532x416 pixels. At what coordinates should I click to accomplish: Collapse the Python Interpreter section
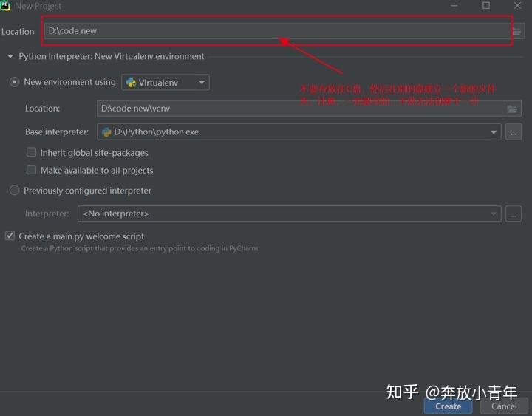point(10,56)
